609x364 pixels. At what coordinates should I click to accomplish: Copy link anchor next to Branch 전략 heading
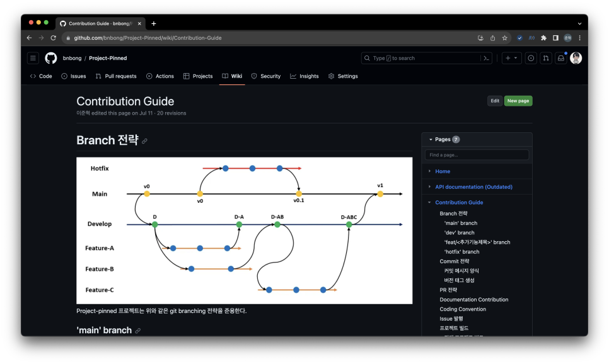pyautogui.click(x=144, y=141)
